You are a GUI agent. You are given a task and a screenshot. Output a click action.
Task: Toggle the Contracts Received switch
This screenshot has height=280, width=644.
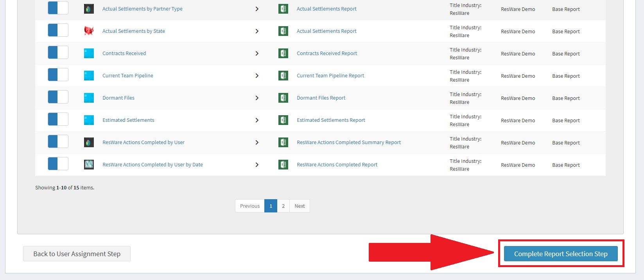coord(58,52)
